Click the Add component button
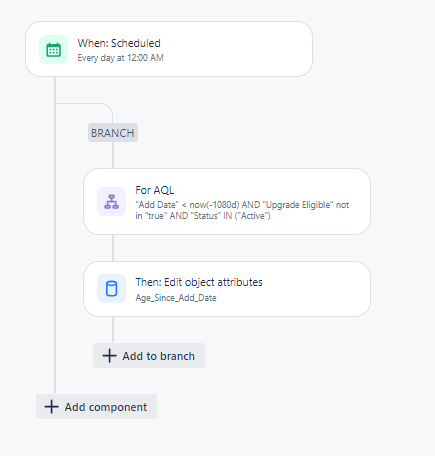435x456 pixels. [96, 407]
